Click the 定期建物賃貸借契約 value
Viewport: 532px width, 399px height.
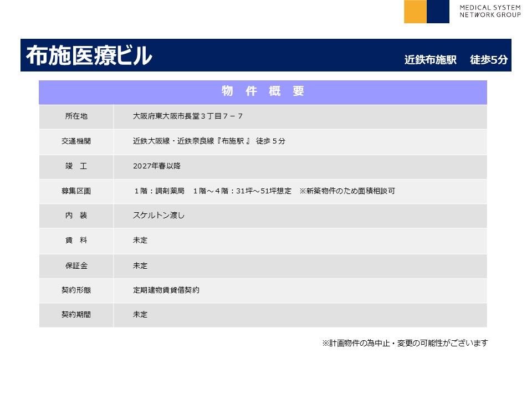tap(166, 290)
